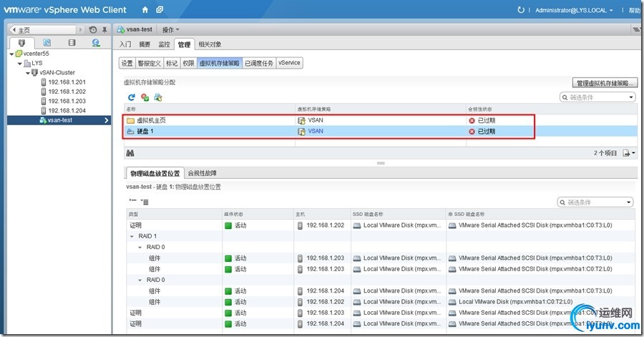Viewport: 644px width, 337px height.
Task: Open the upper filter dropdown arrow
Action: [x=631, y=97]
